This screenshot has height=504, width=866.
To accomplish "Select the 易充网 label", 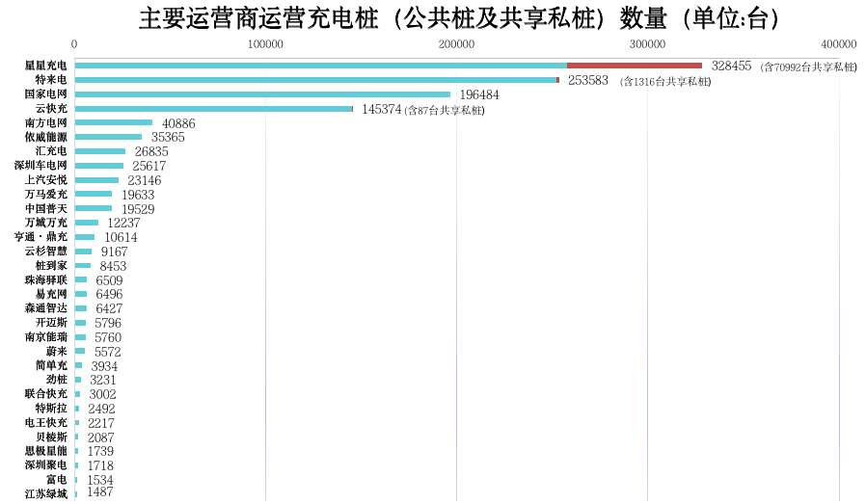I will point(51,294).
